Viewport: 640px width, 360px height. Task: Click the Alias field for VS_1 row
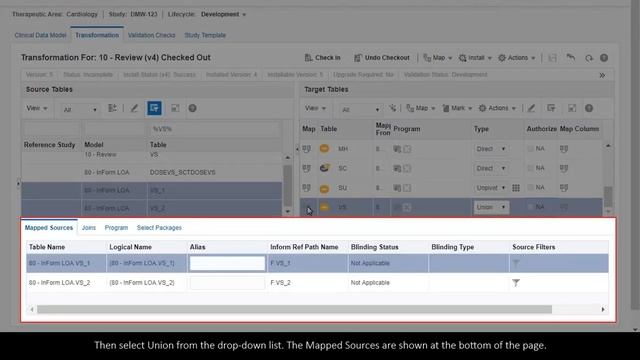(227, 263)
